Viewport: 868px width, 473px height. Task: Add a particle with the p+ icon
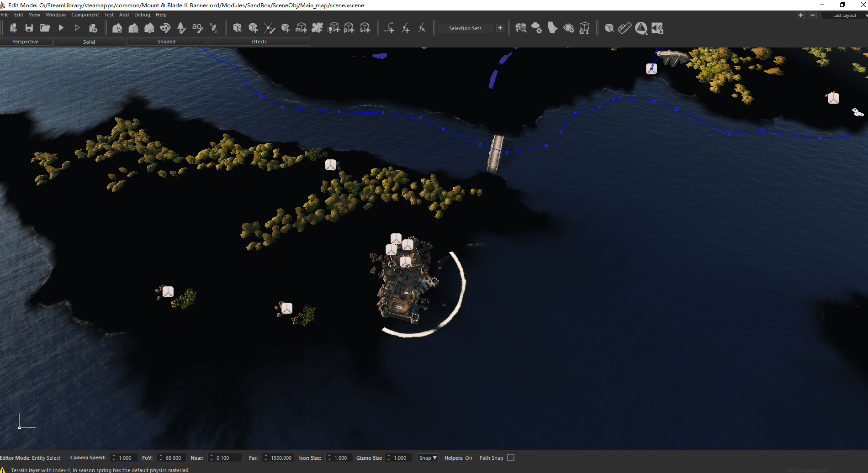[x=349, y=28]
